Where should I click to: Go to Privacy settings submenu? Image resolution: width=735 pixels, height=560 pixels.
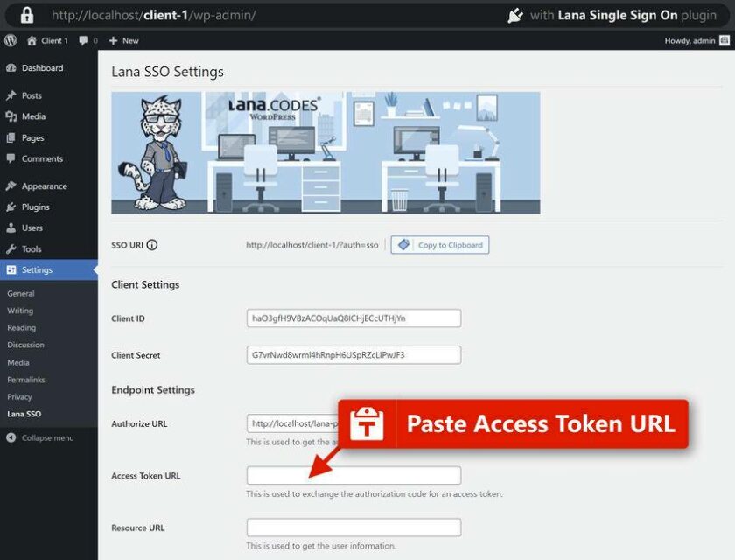pyautogui.click(x=19, y=397)
